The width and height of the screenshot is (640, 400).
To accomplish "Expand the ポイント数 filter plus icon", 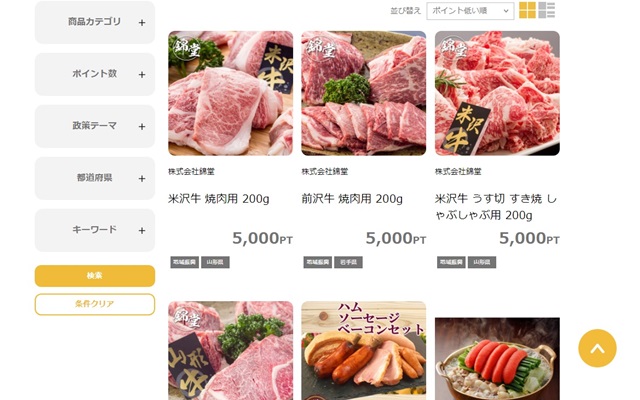I will pos(142,74).
